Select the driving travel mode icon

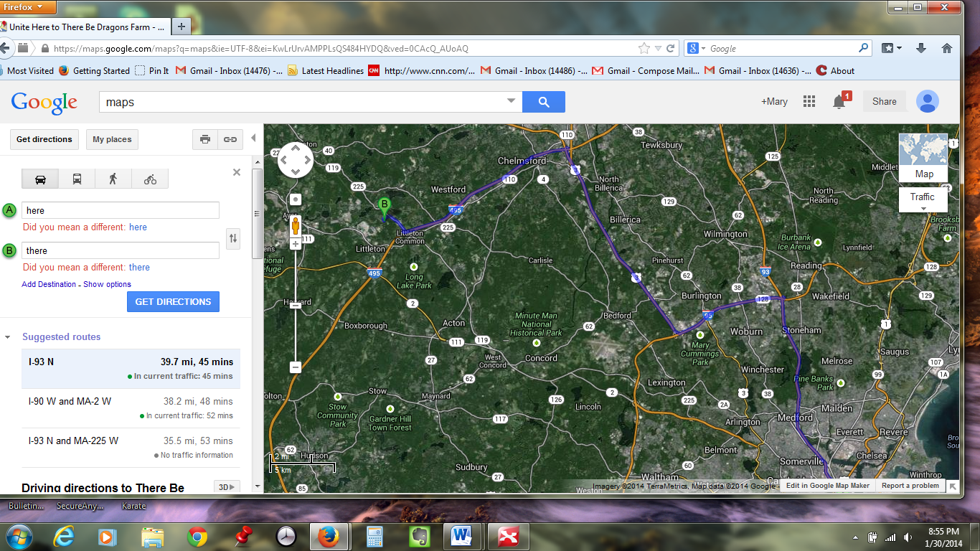pyautogui.click(x=40, y=179)
